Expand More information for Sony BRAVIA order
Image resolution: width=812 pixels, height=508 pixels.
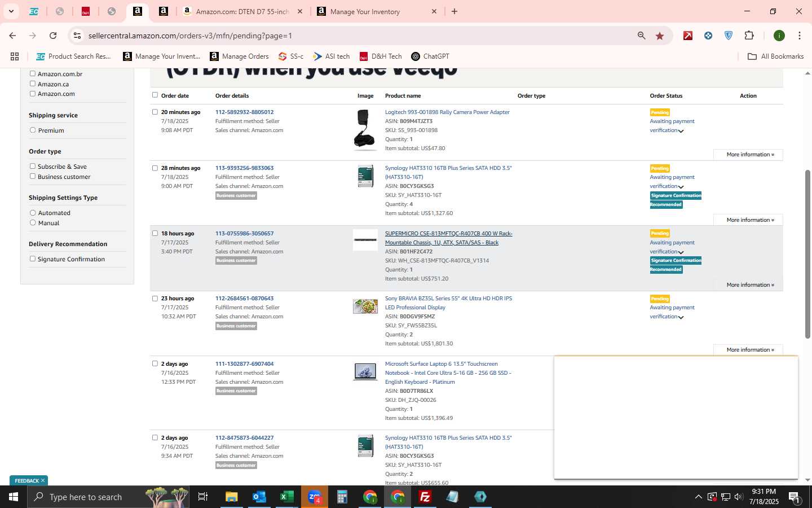point(748,350)
